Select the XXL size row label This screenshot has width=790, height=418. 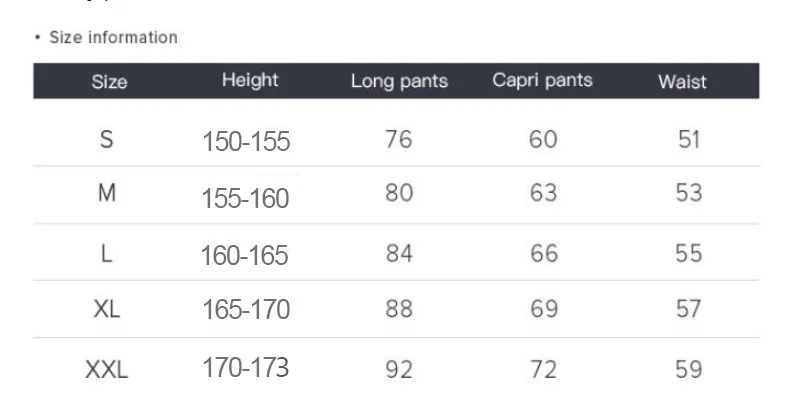click(x=107, y=370)
